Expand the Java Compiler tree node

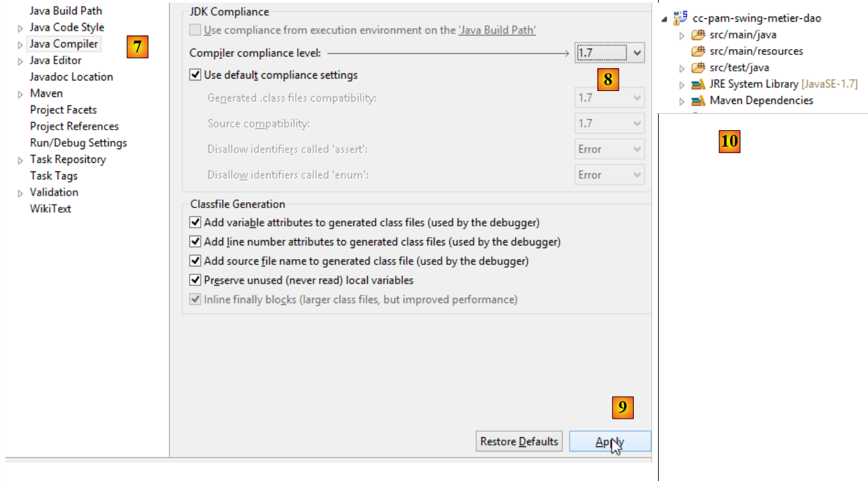pos(21,45)
